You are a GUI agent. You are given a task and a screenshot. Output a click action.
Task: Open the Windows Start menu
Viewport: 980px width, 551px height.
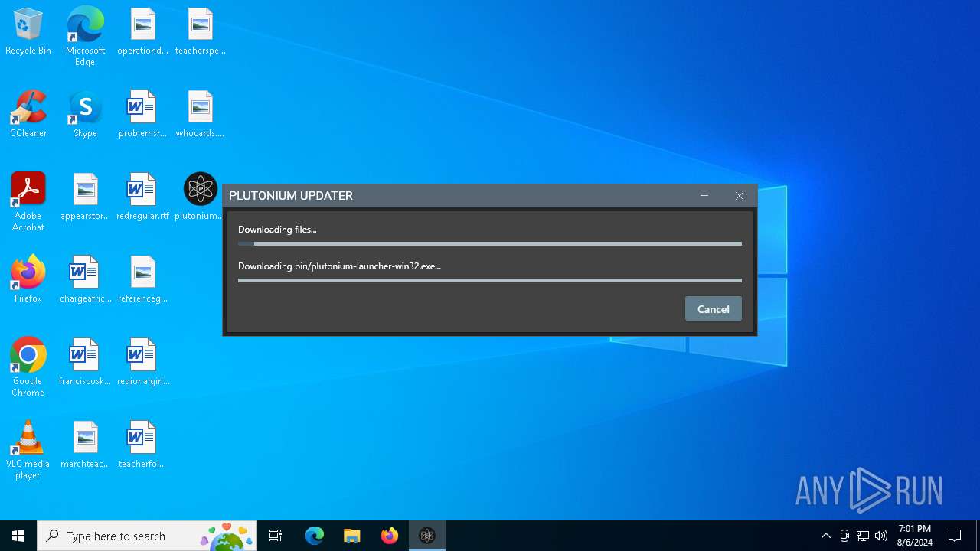(18, 536)
